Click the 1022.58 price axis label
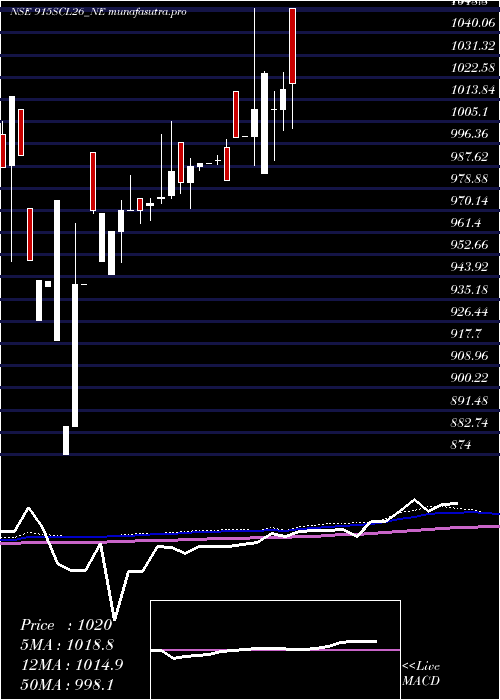 [x=473, y=68]
